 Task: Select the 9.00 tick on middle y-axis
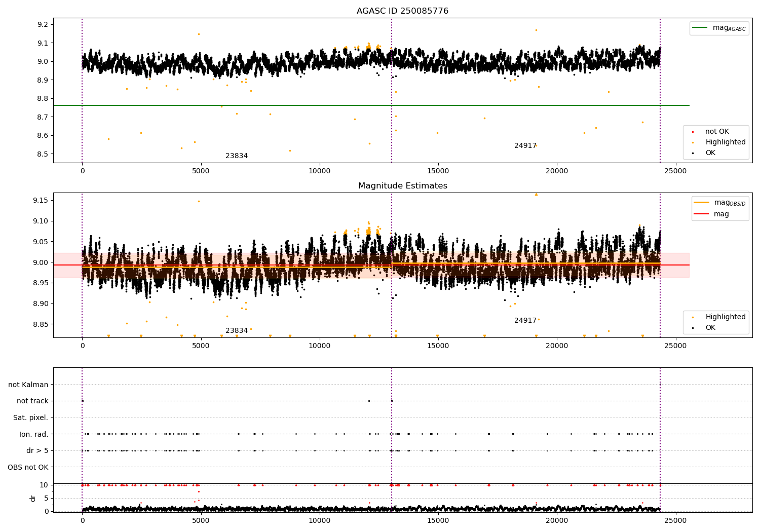point(41,262)
